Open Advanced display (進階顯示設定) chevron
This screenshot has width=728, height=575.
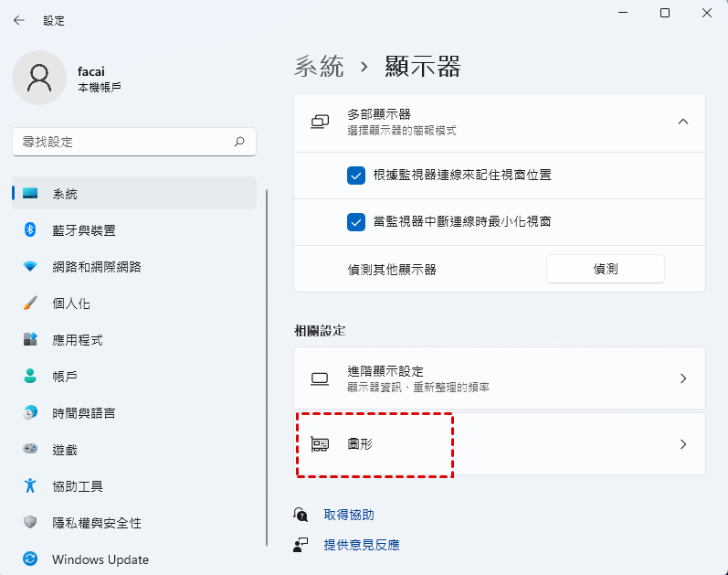(x=683, y=378)
